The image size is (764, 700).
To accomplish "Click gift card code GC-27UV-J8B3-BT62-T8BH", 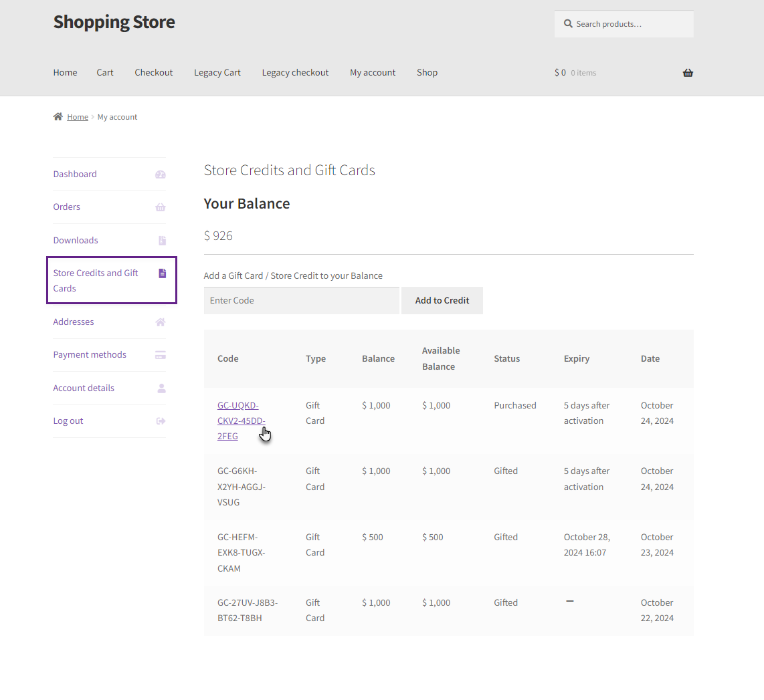I will 248,610.
